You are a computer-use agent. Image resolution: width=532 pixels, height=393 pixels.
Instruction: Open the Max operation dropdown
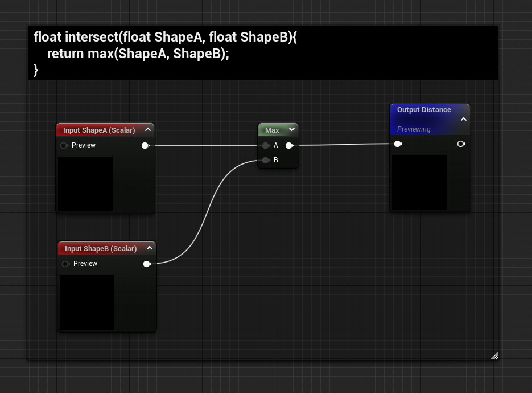pos(291,129)
